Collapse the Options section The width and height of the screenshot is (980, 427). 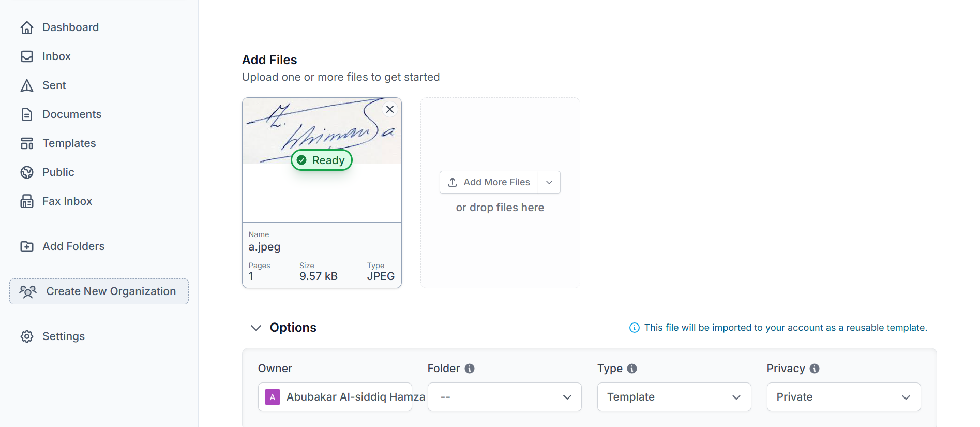tap(256, 328)
